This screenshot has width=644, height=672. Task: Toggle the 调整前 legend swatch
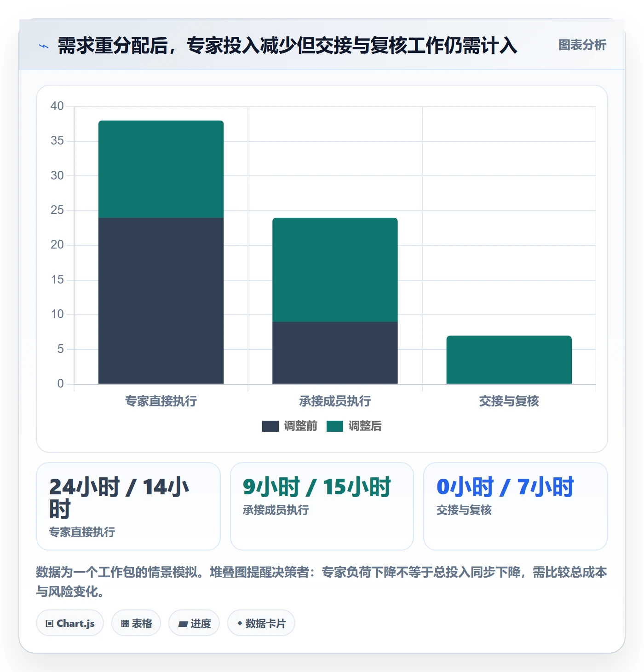[x=270, y=426]
